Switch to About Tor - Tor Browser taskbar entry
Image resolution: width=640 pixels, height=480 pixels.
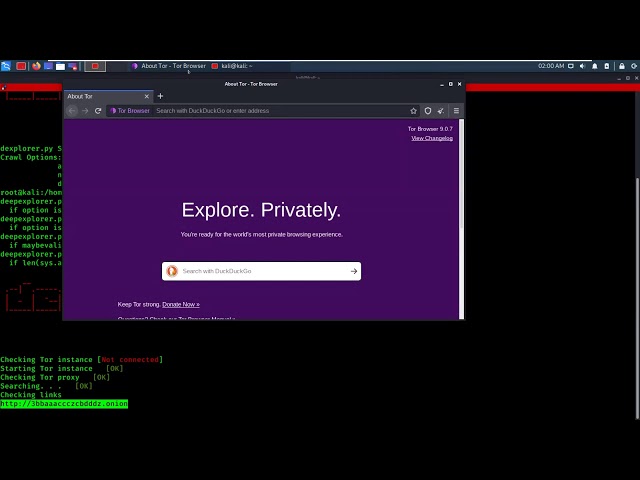(168, 66)
